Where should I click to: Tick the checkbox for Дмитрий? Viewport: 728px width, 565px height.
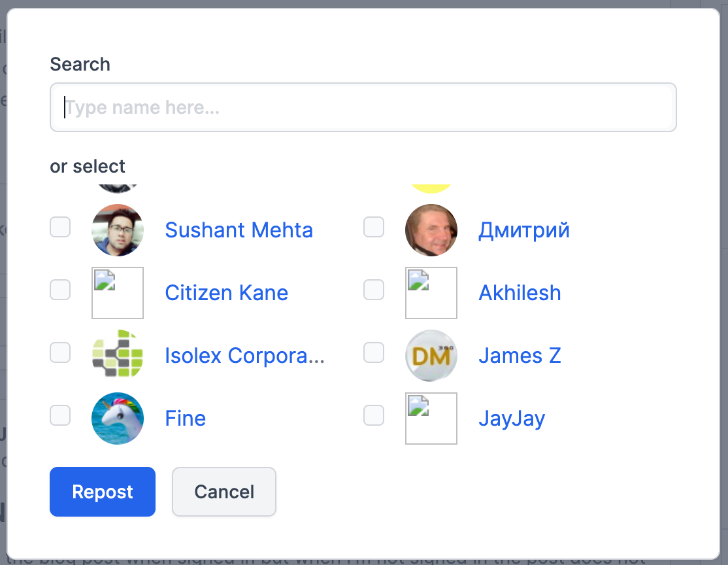pyautogui.click(x=374, y=227)
